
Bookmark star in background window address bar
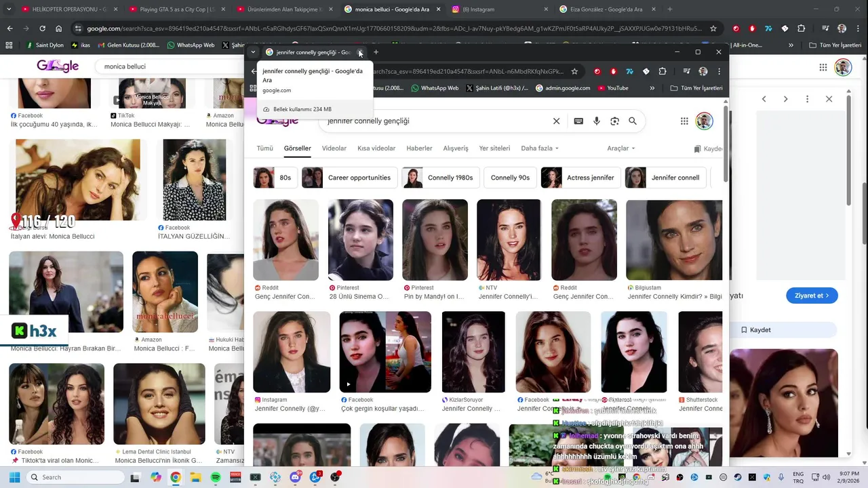(x=713, y=28)
